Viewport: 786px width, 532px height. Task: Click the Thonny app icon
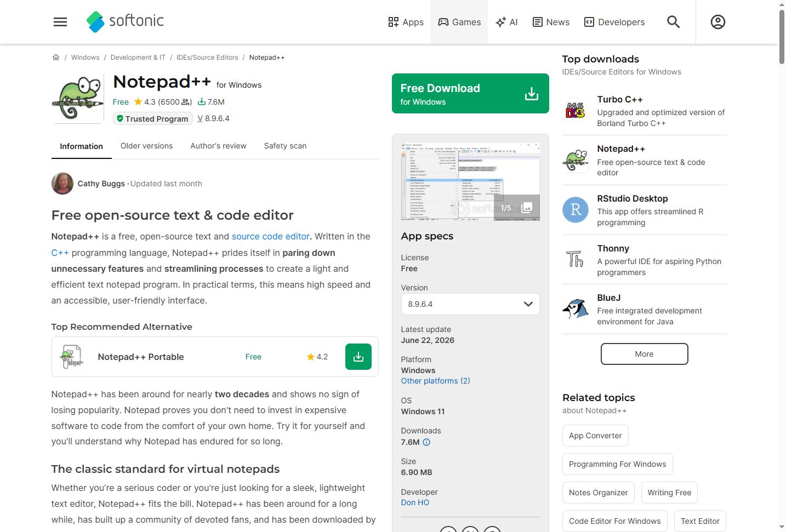pos(576,259)
